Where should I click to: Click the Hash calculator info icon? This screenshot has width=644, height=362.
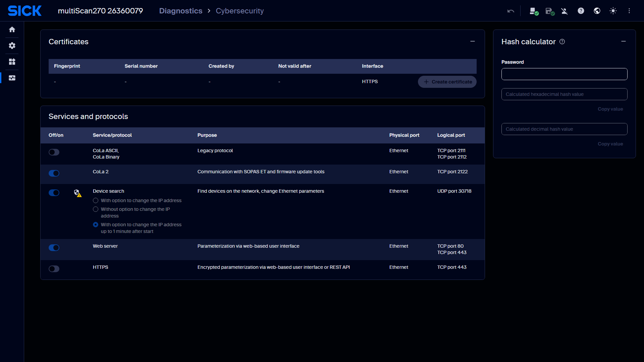tap(562, 42)
